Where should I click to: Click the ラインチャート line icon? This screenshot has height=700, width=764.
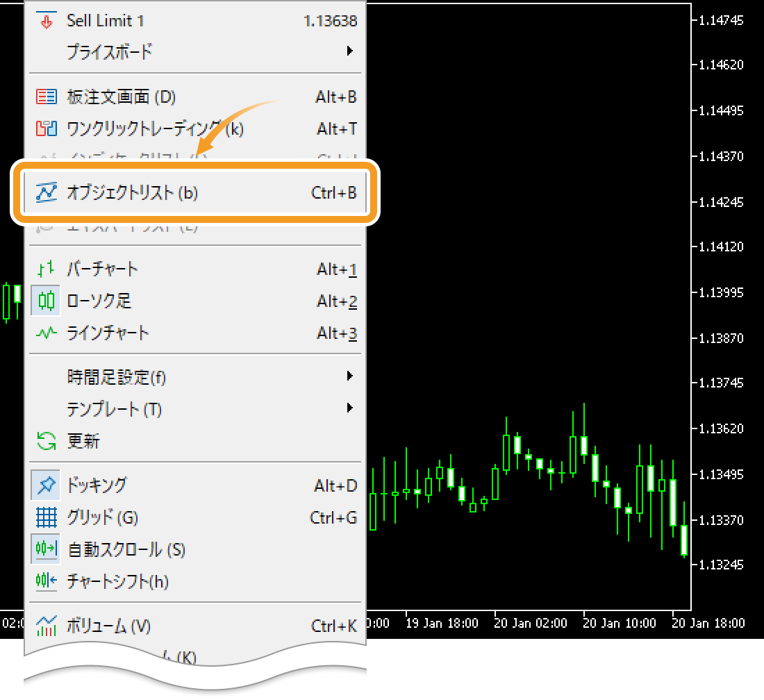tap(47, 333)
